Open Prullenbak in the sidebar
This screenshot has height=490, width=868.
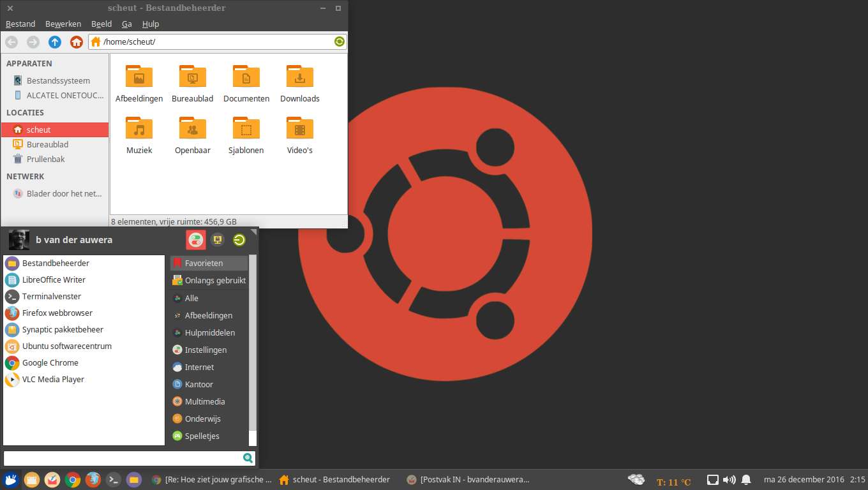pos(55,159)
